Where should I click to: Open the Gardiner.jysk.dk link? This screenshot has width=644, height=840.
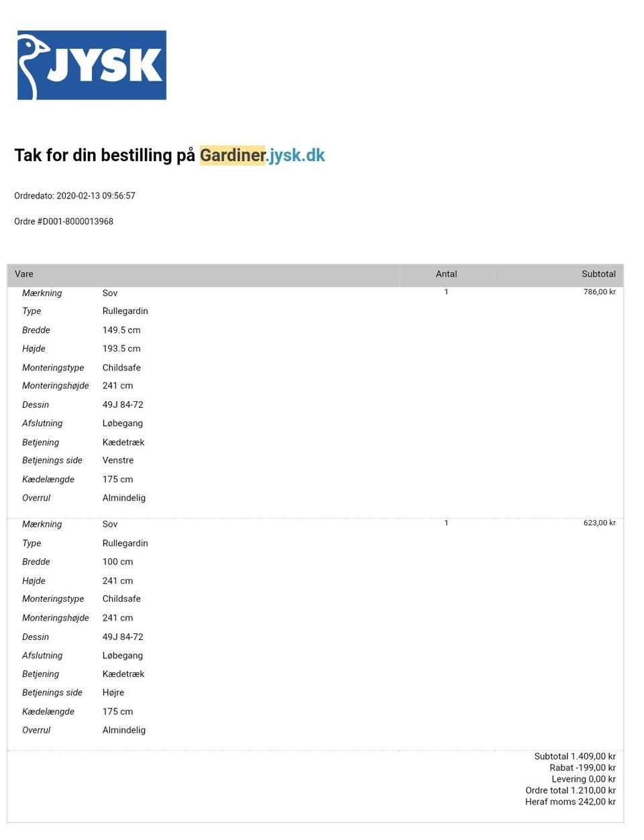pos(296,156)
